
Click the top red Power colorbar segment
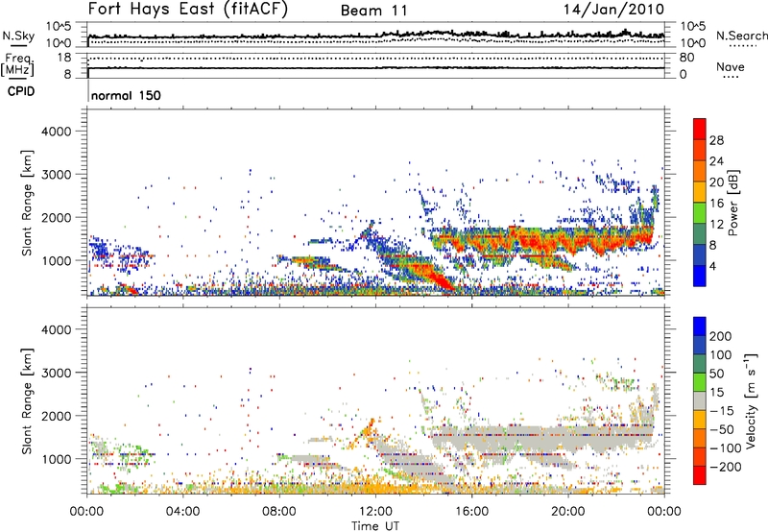[700, 129]
